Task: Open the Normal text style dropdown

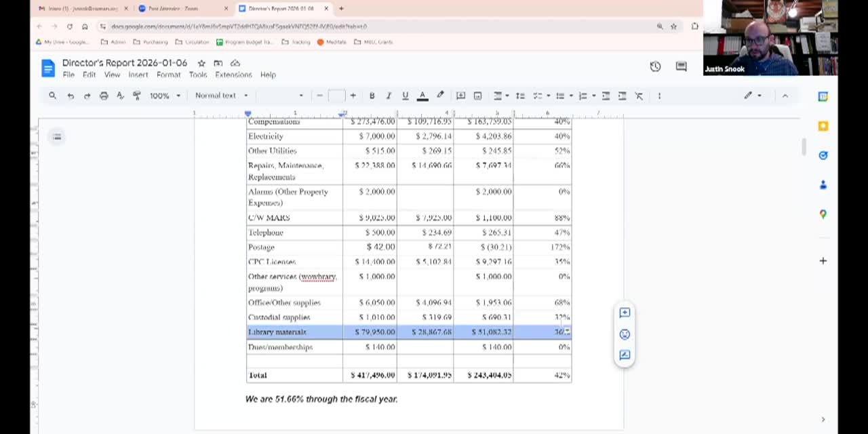Action: (222, 96)
